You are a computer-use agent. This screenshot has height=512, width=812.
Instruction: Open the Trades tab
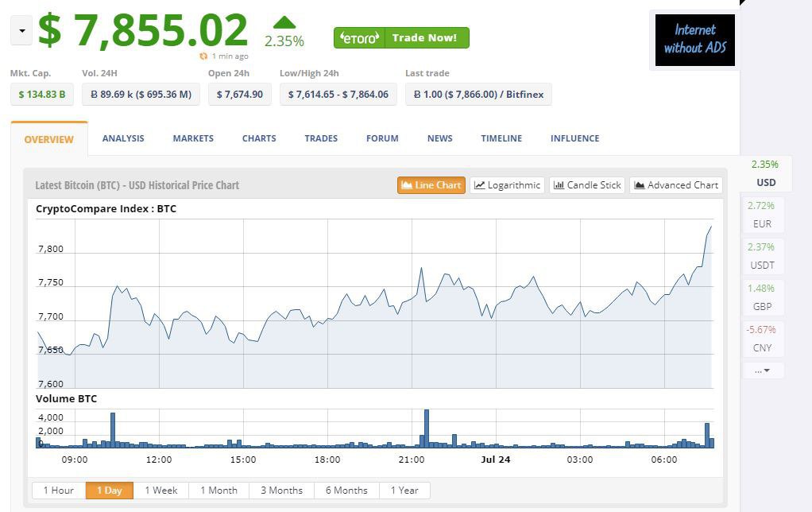pyautogui.click(x=321, y=138)
